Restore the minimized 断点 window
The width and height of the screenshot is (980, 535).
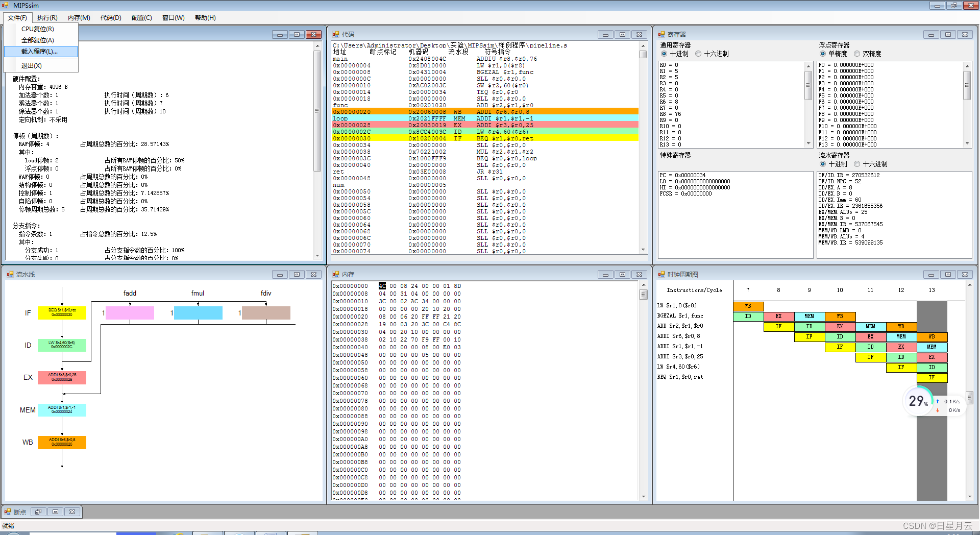(38, 512)
